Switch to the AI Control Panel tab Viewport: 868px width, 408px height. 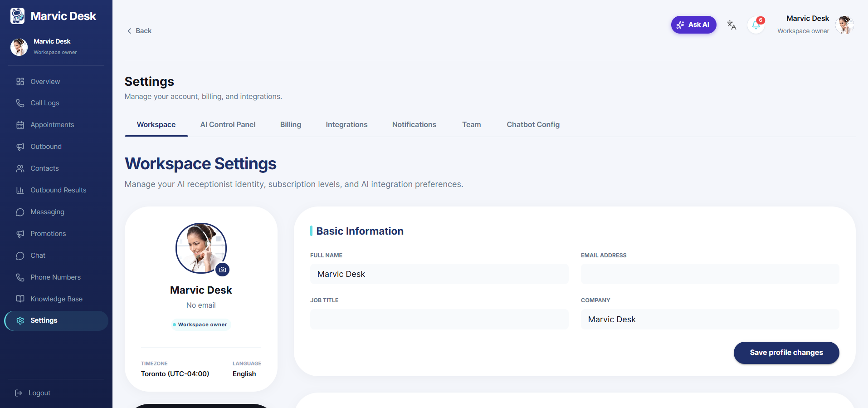pos(228,124)
